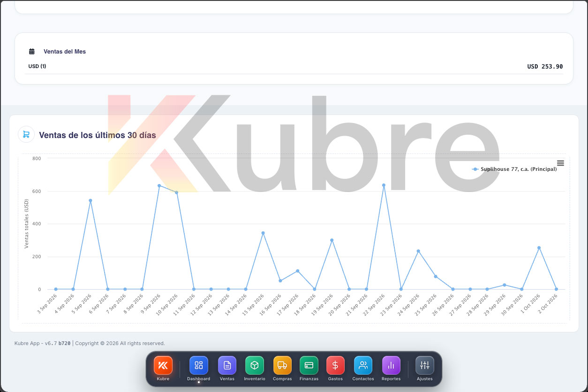588x392 pixels.
Task: Open the Gastos dollar icon
Action: (335, 365)
